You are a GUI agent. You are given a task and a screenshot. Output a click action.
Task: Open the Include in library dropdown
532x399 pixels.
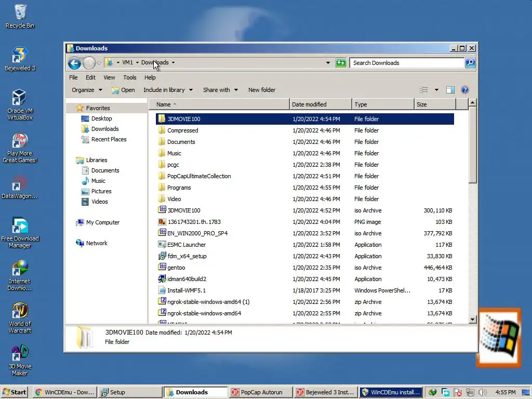[x=168, y=90]
